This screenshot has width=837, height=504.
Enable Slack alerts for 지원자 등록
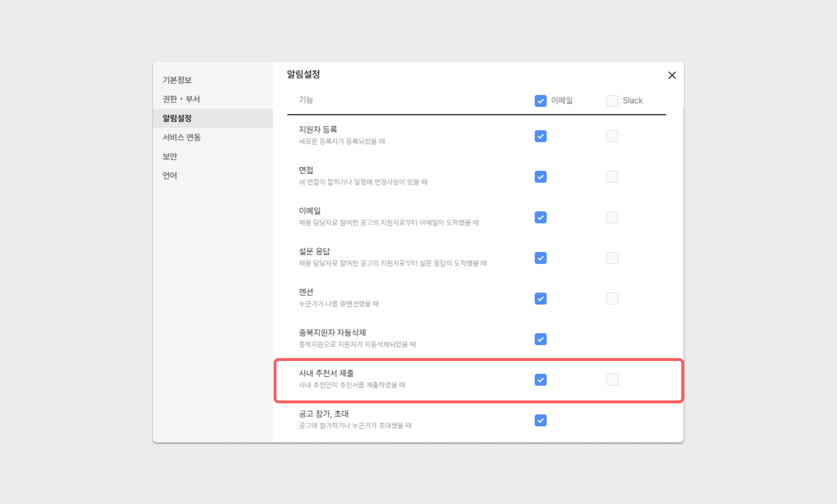pos(612,136)
